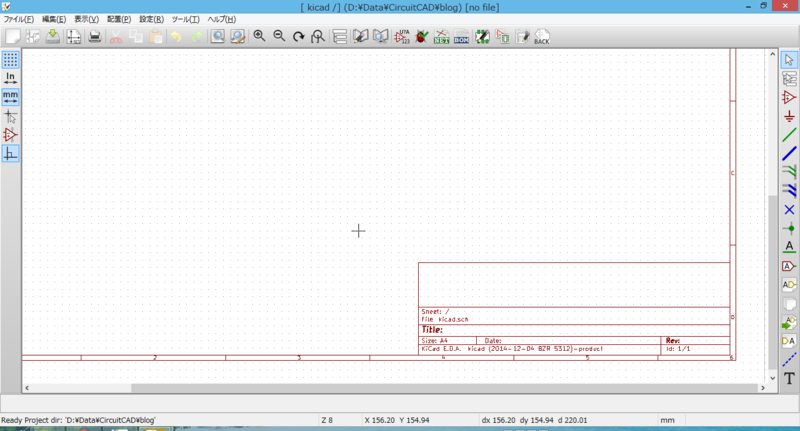This screenshot has width=800, height=431.
Task: Toggle grid visibility
Action: pos(10,60)
